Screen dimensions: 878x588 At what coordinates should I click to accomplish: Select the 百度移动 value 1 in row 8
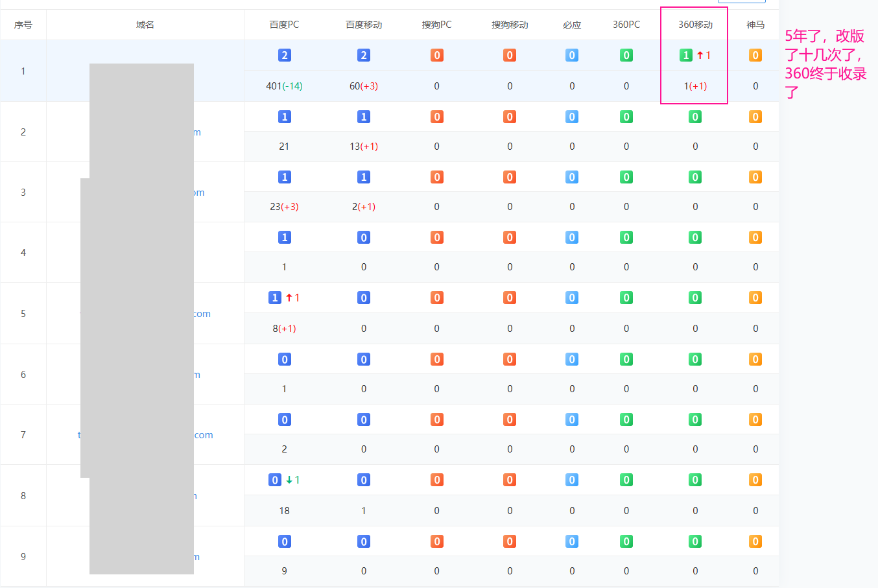click(364, 511)
